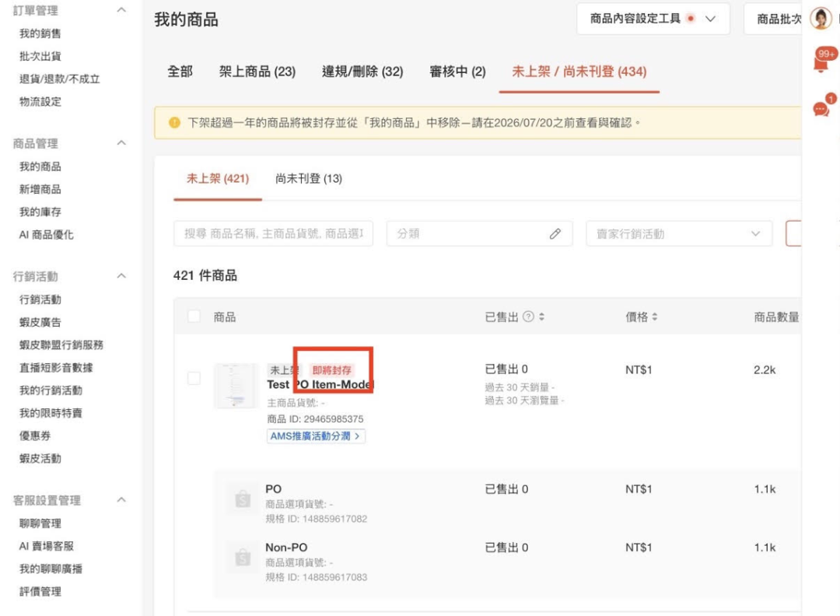Click the 未上架 status tag on product
840x616 pixels.
click(285, 370)
